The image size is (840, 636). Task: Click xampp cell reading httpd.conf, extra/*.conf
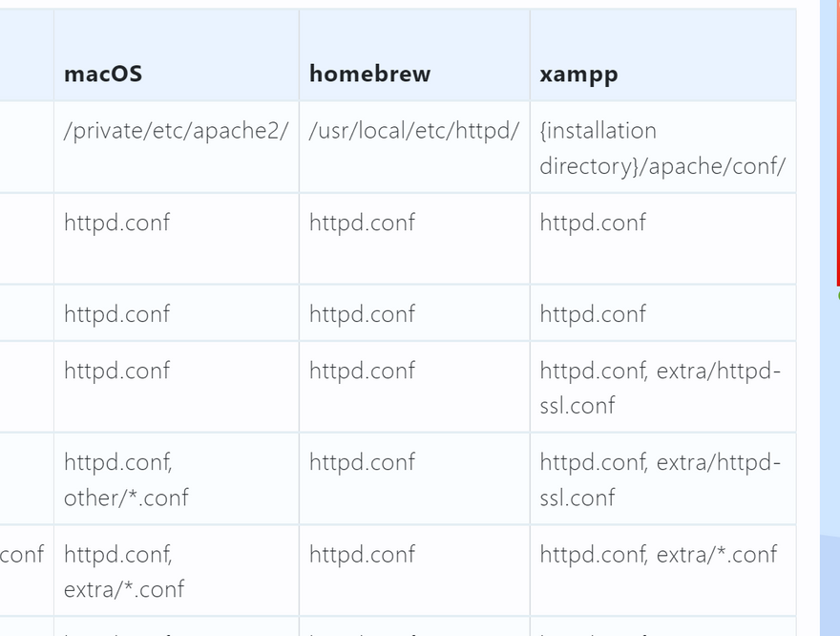(658, 555)
